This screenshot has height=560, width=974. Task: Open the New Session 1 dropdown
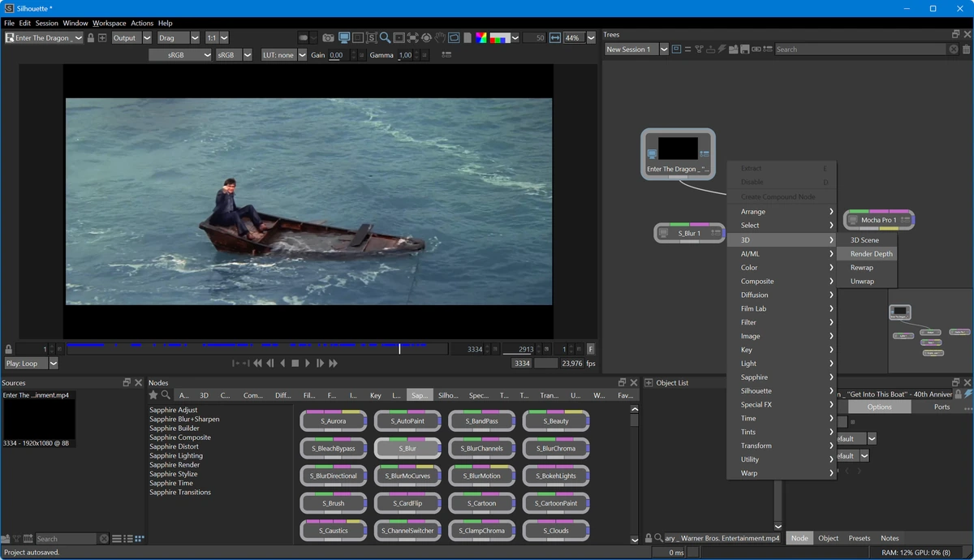tap(663, 50)
